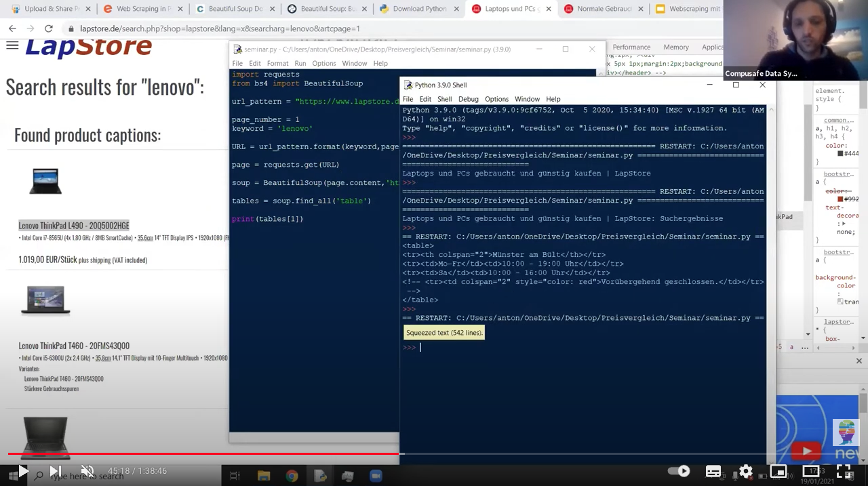868x486 pixels.
Task: Click the ThinkPad T460 product thumbnail
Action: pyautogui.click(x=45, y=300)
